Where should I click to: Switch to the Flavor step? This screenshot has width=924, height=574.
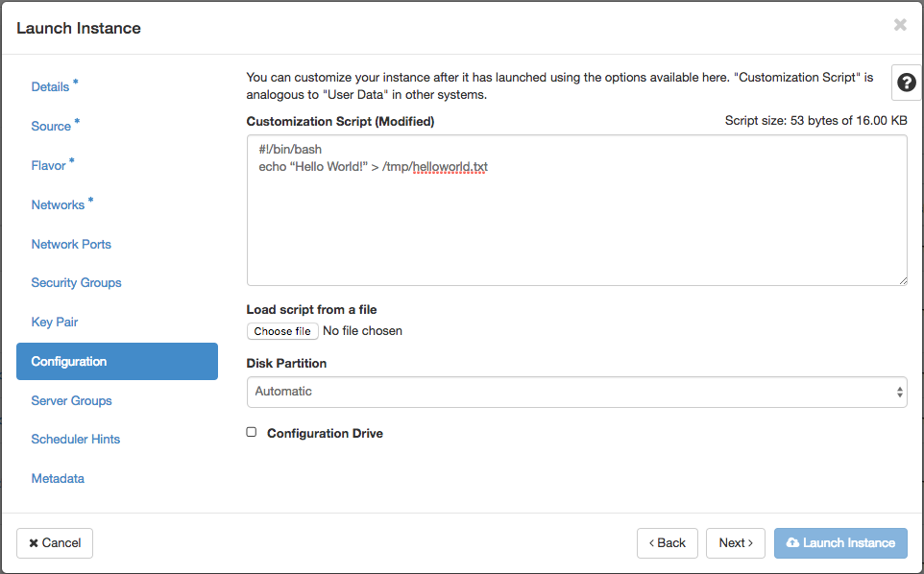[48, 165]
